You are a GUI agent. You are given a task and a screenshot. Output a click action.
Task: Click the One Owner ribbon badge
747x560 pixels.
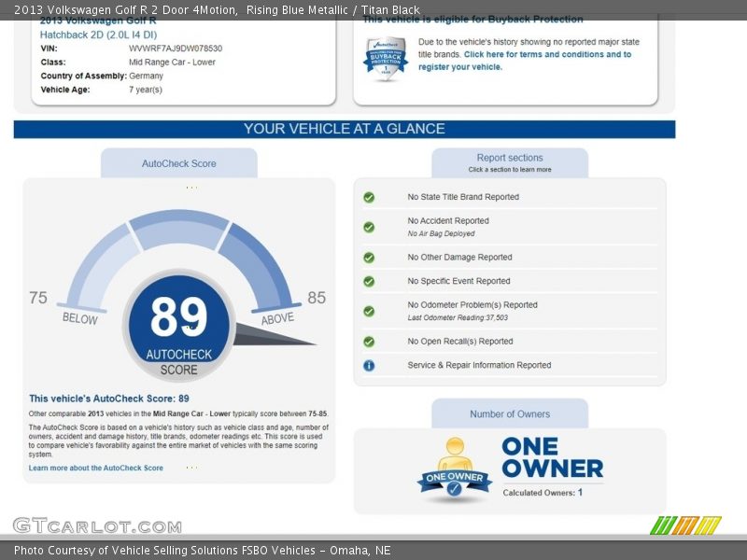455,469
